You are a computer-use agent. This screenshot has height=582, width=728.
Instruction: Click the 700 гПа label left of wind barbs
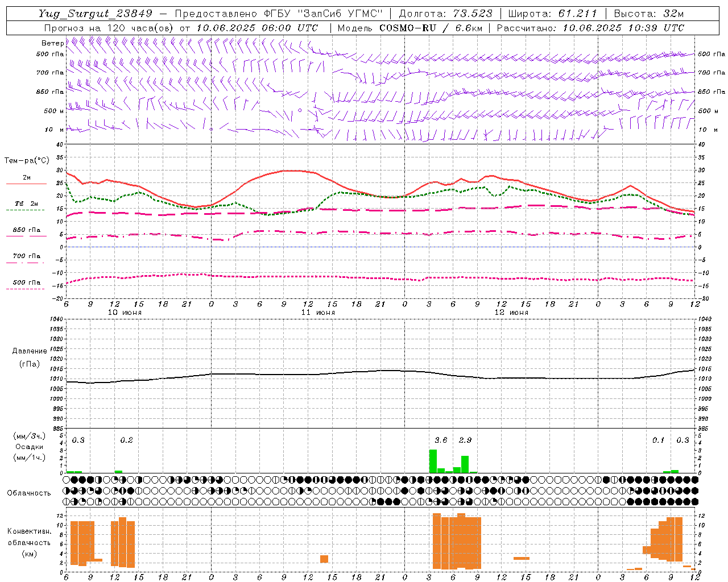pyautogui.click(x=50, y=73)
